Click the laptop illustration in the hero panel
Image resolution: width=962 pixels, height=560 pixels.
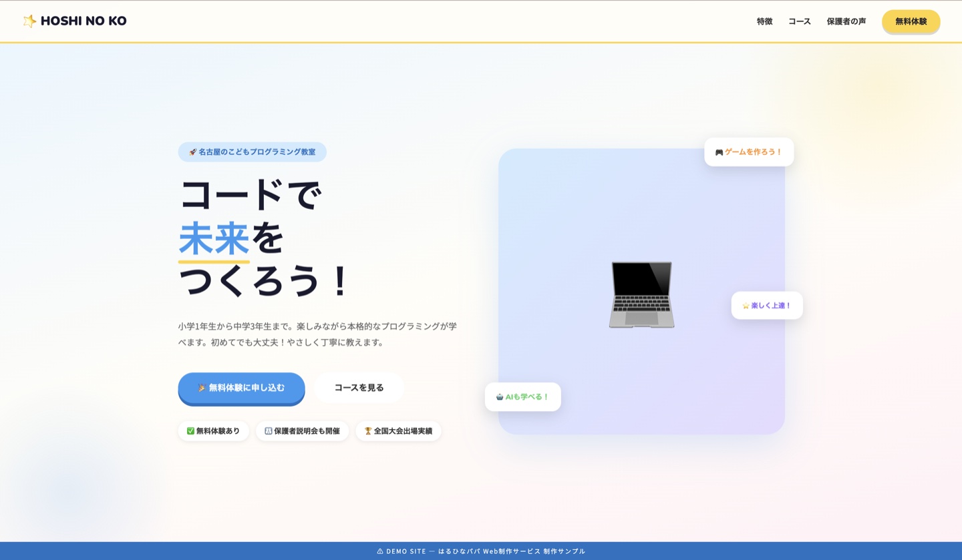[641, 294]
